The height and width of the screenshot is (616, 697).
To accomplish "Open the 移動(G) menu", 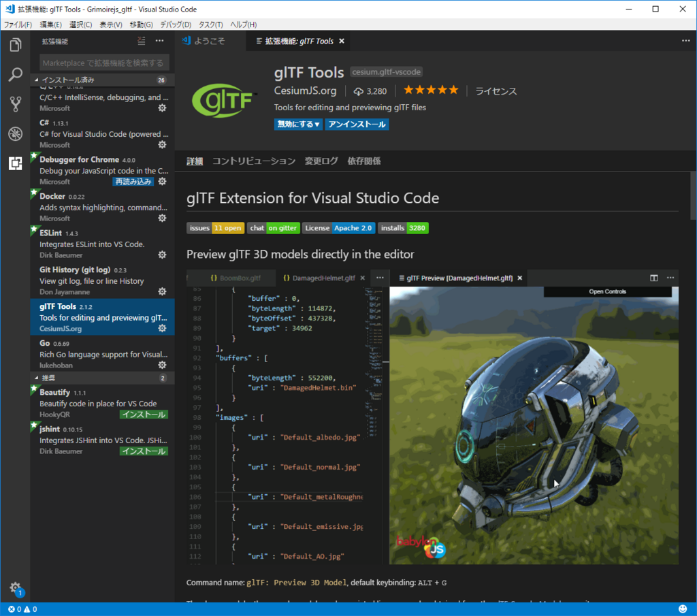I will 142,25.
